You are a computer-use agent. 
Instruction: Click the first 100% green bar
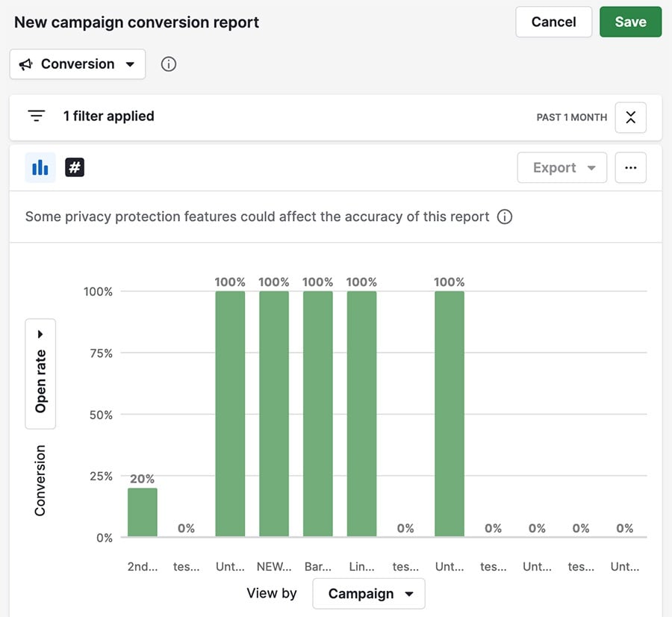coord(230,411)
